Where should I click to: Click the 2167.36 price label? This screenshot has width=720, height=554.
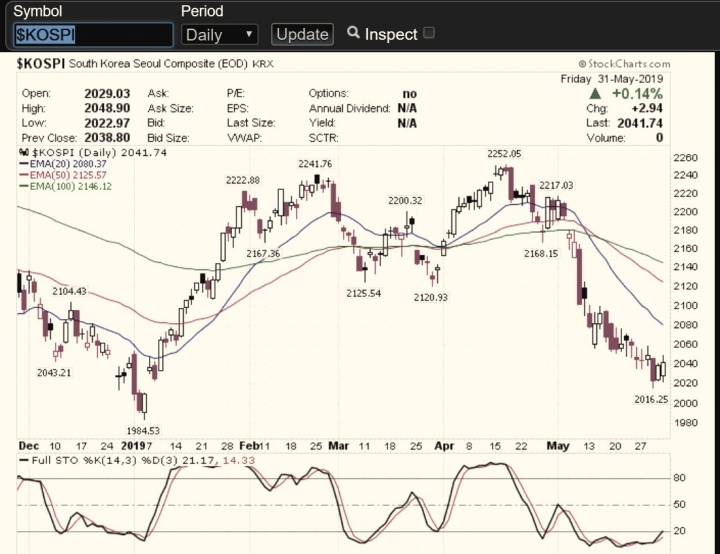click(x=263, y=253)
